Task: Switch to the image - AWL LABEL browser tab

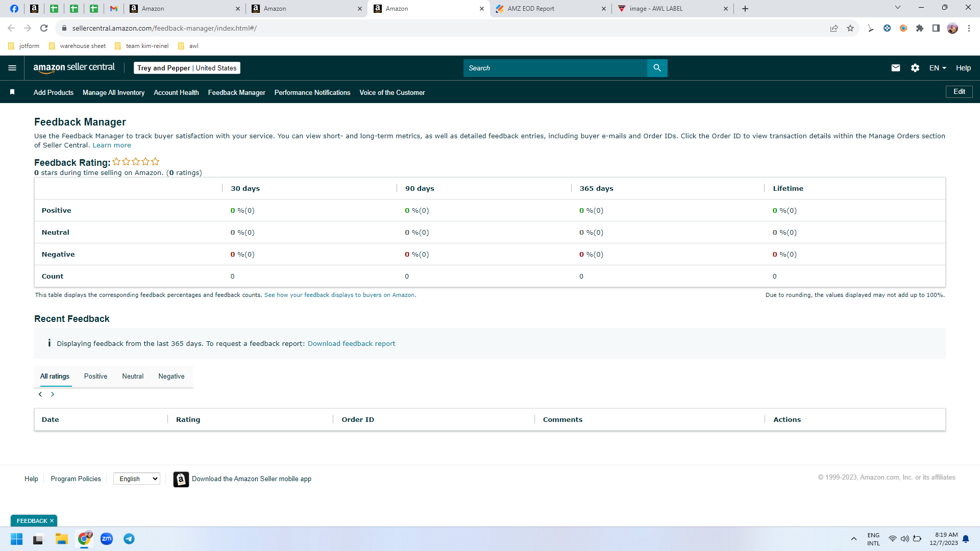Action: coord(673,9)
